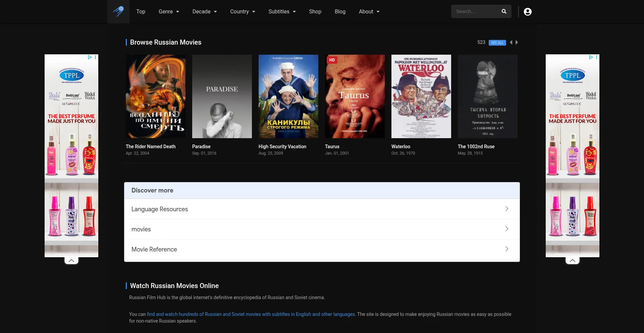Collapse the left ad with the up chevron
This screenshot has width=644, height=333.
pos(71,261)
